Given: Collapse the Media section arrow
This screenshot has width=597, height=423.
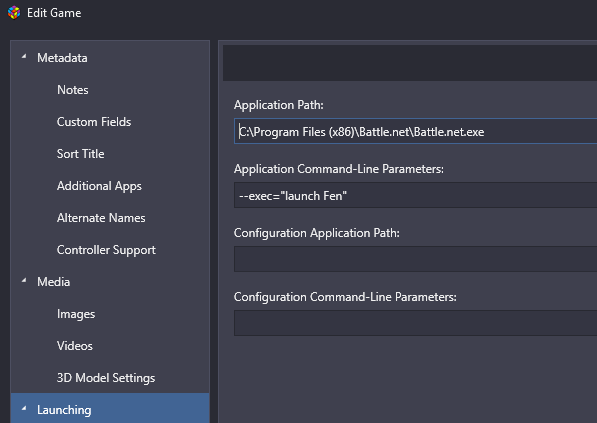Looking at the screenshot, I should click(24, 281).
